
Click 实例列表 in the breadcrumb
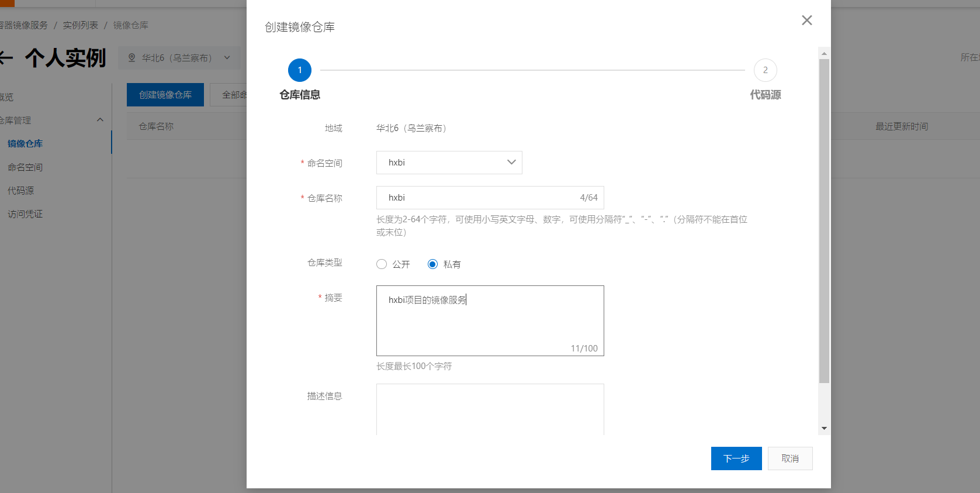point(81,25)
